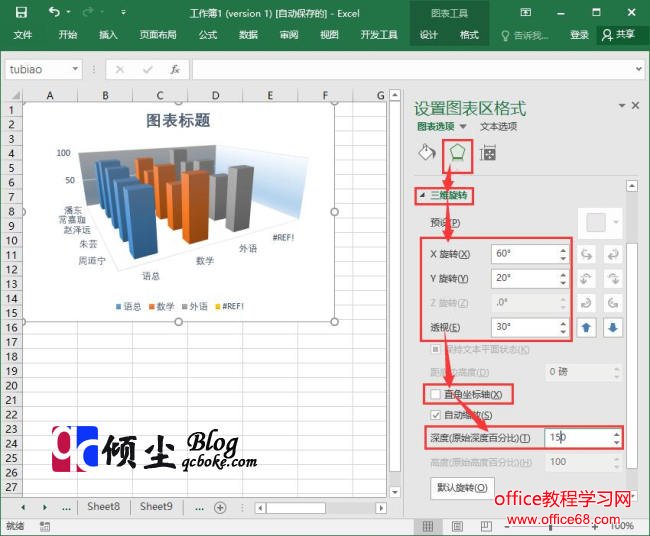
Task: Click the next sheet navigation arrow
Action: click(x=45, y=507)
